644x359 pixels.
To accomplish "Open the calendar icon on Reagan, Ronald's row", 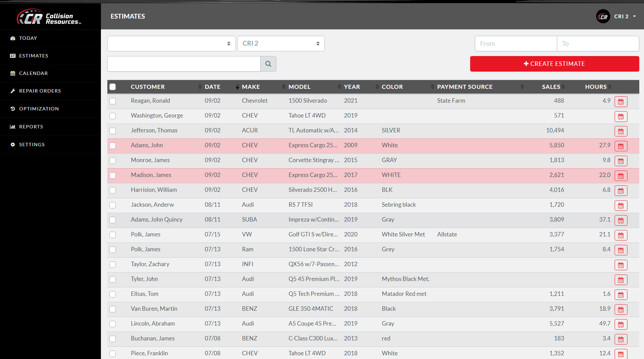I will point(621,101).
